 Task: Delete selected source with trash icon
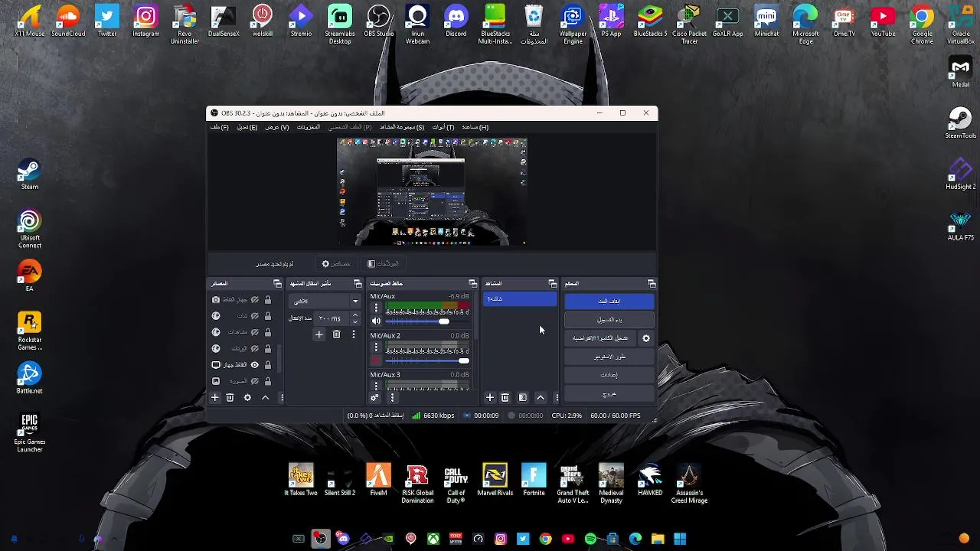[x=230, y=398]
